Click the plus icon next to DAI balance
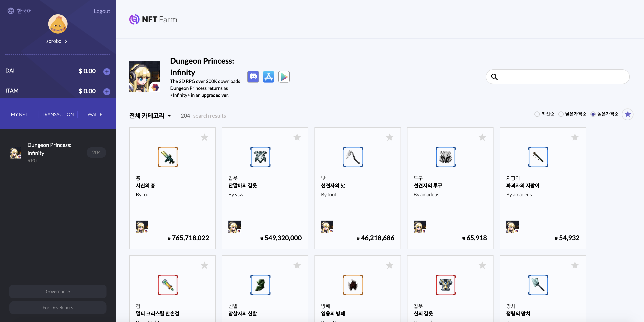Image resolution: width=644 pixels, height=322 pixels. (x=107, y=72)
